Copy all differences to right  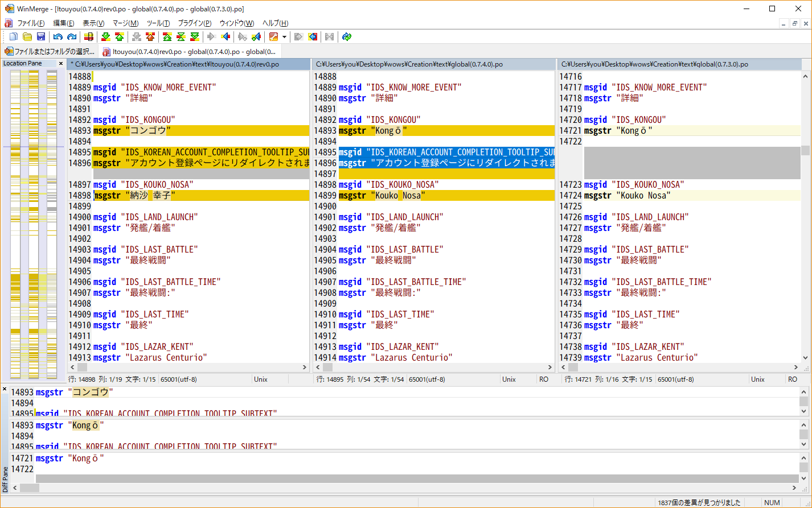click(x=298, y=37)
